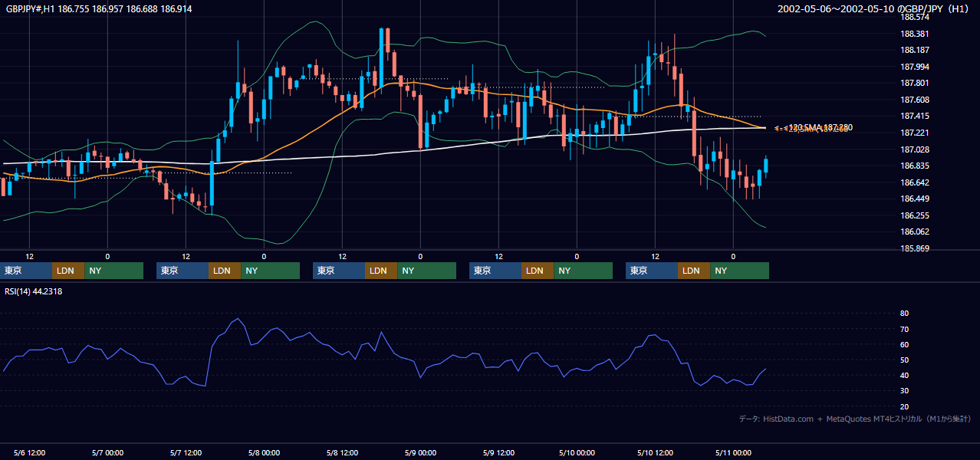This screenshot has width=980, height=460.
Task: Click the 5/7 00:00 date label
Action: click(x=107, y=453)
